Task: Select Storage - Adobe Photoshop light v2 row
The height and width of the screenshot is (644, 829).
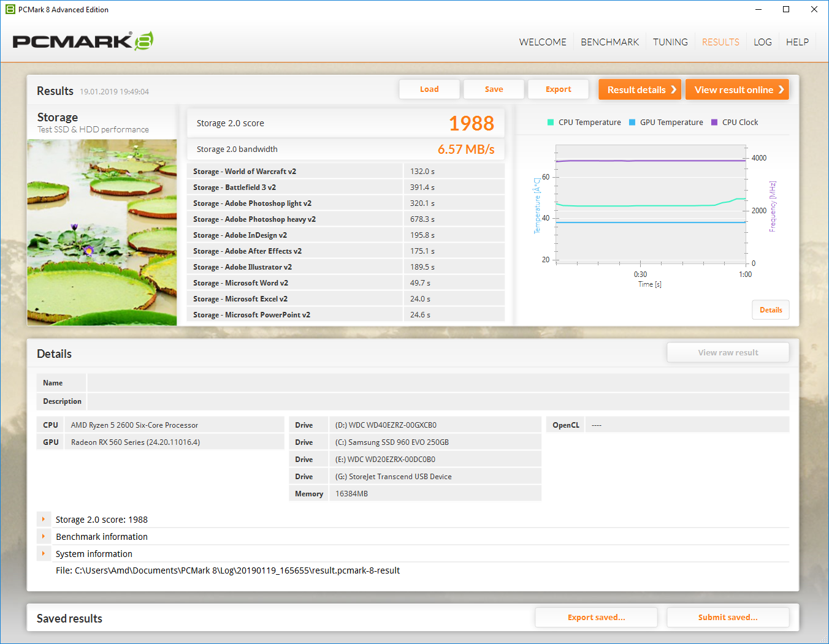Action: coord(346,203)
